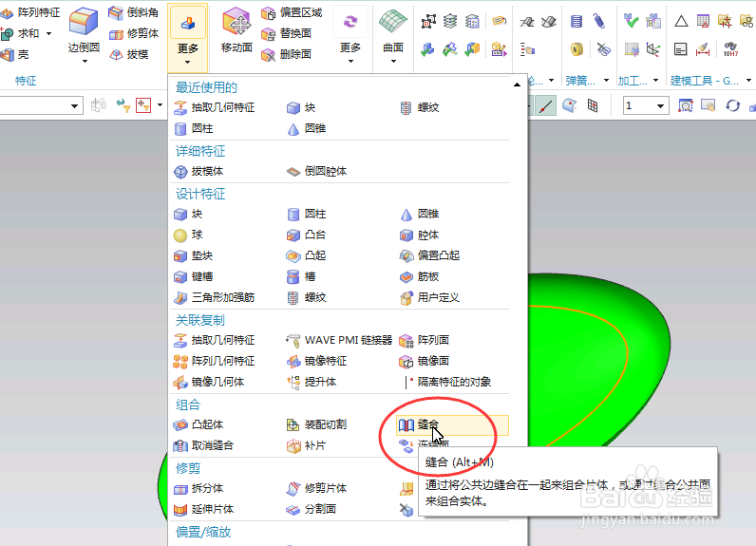Click the 特征 group label
The width and height of the screenshot is (756, 546).
[26, 81]
